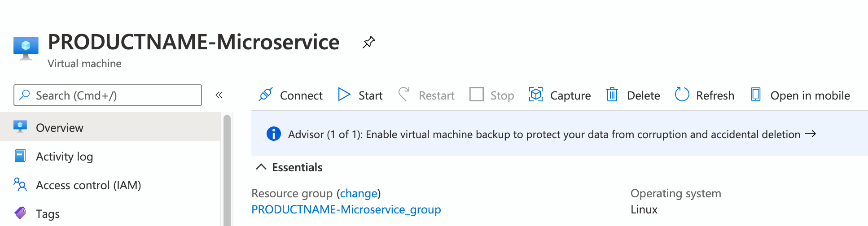
Task: Click the Open in mobile icon
Action: pos(756,95)
